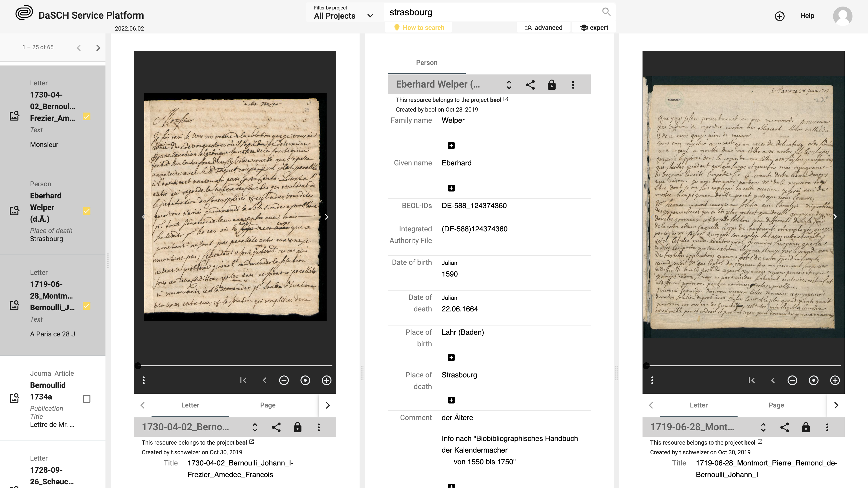Select the Person tab

[x=426, y=63]
